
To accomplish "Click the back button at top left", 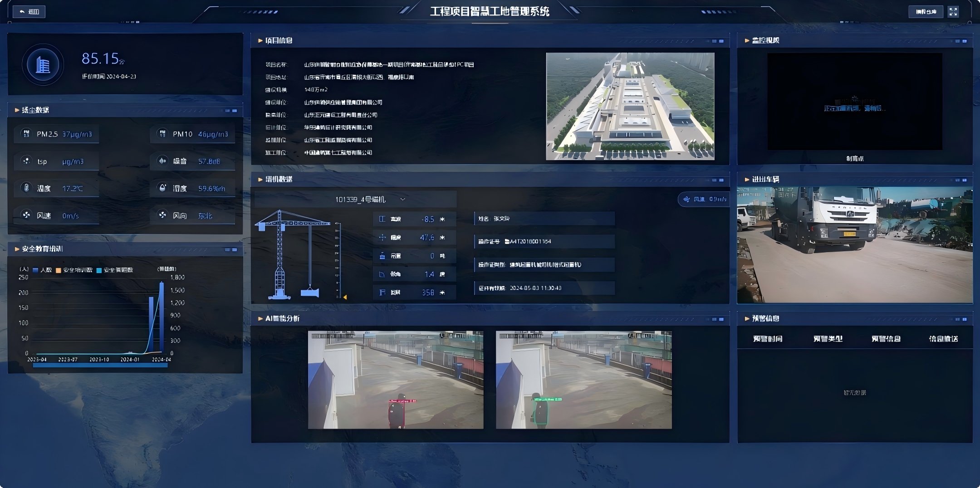I will 29,12.
